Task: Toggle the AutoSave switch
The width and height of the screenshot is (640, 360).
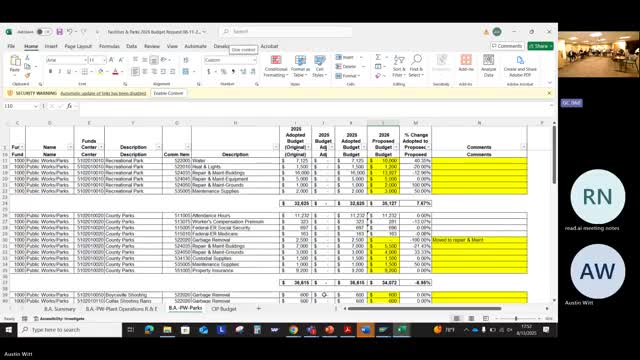Action: coord(44,31)
